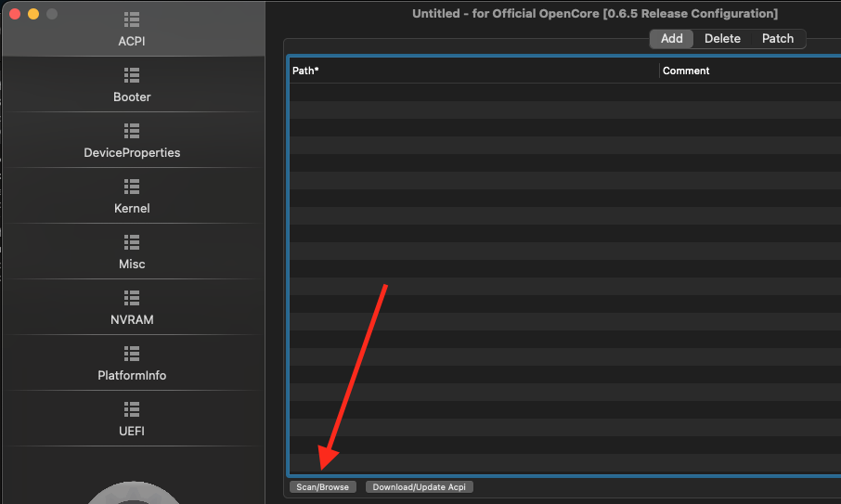Viewport: 841px width, 504px height.
Task: Select the UEFI section icon
Action: pos(132,409)
